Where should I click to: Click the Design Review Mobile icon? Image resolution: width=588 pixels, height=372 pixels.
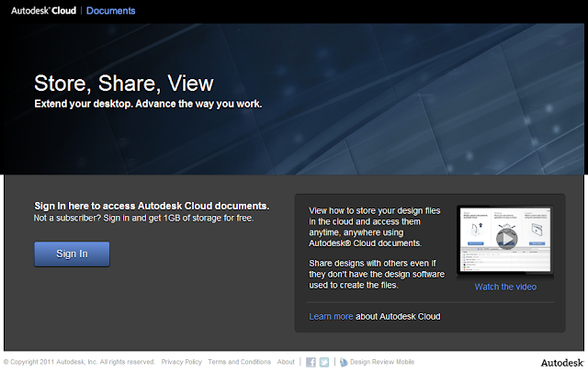[344, 362]
